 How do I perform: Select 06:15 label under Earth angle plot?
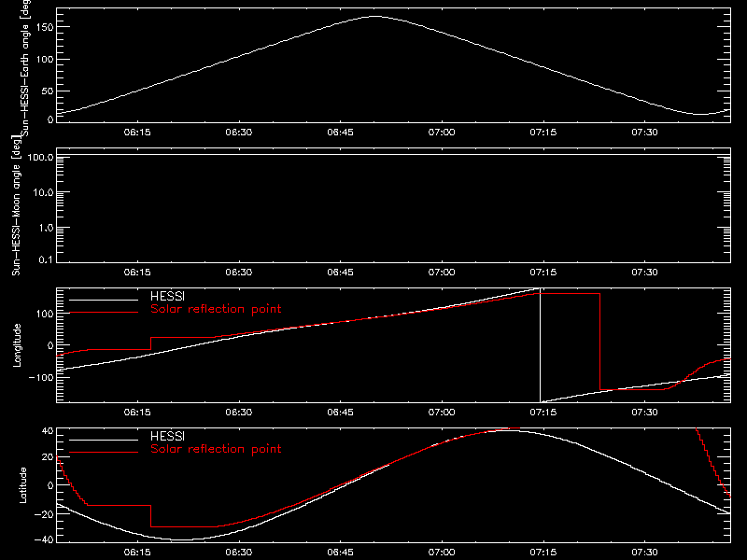[x=137, y=132]
